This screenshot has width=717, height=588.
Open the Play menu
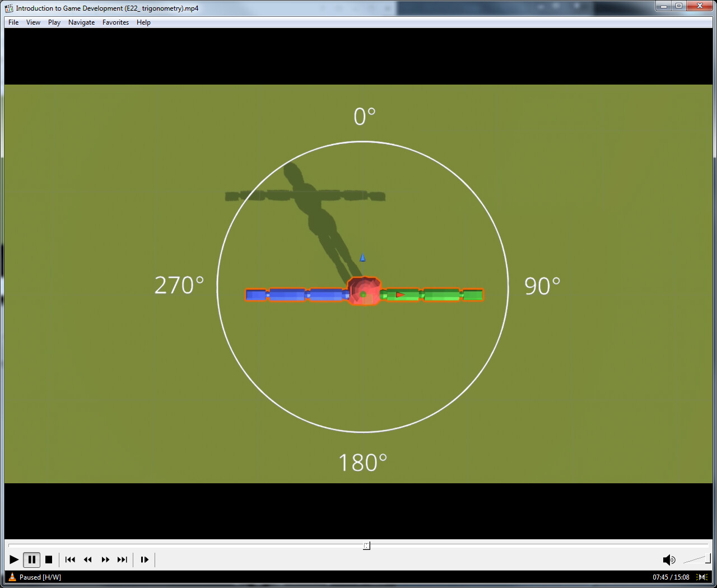pyautogui.click(x=54, y=22)
